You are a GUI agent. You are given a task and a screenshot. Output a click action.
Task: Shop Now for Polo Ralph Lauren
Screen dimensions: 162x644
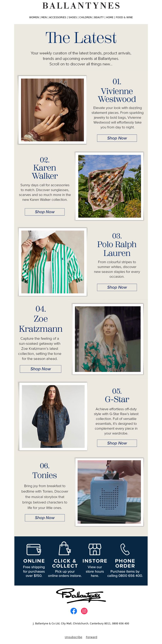[x=117, y=287]
